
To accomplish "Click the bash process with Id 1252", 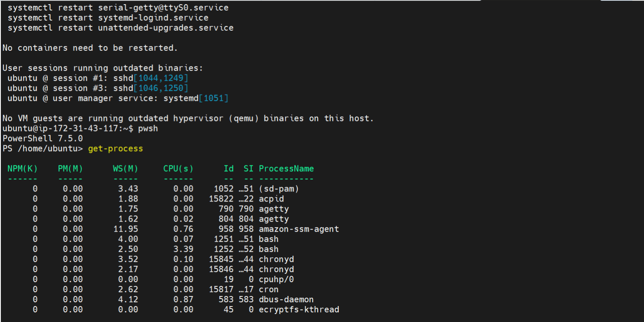I will 268,249.
